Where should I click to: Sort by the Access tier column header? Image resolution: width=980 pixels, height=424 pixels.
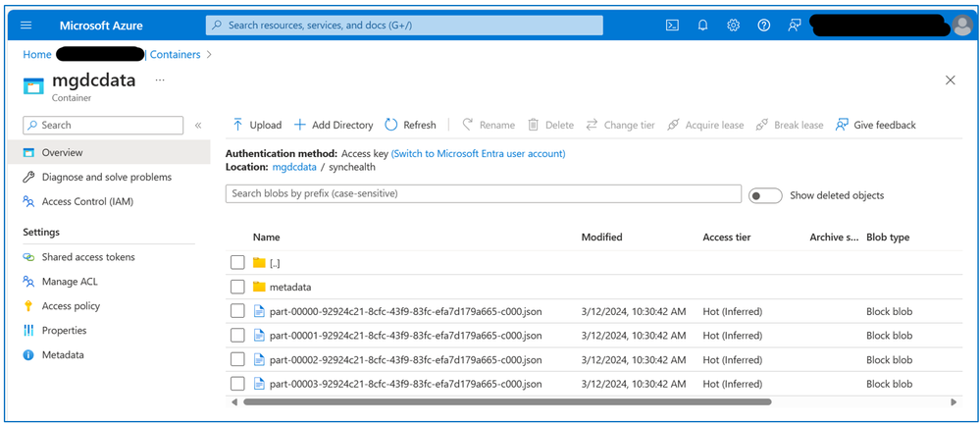click(x=727, y=238)
